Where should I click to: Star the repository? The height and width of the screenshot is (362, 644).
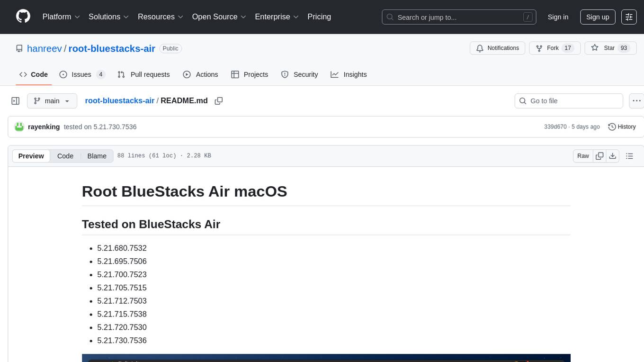click(x=610, y=48)
